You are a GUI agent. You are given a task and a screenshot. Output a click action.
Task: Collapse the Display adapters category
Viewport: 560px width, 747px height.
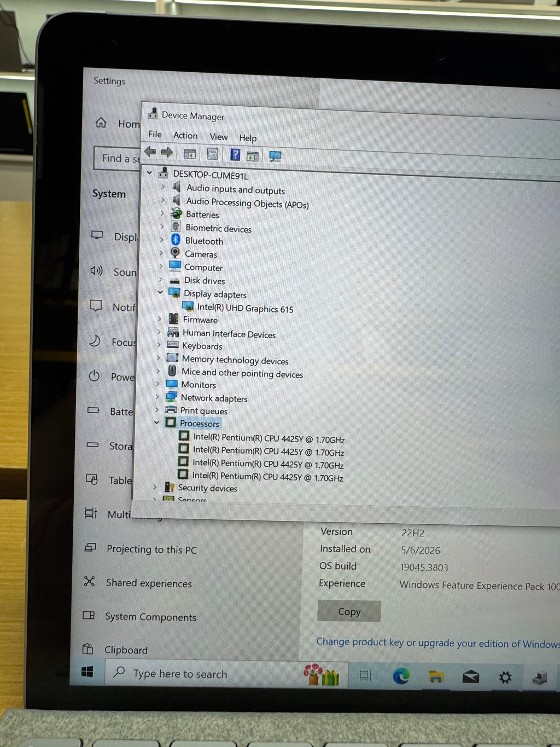pos(160,292)
